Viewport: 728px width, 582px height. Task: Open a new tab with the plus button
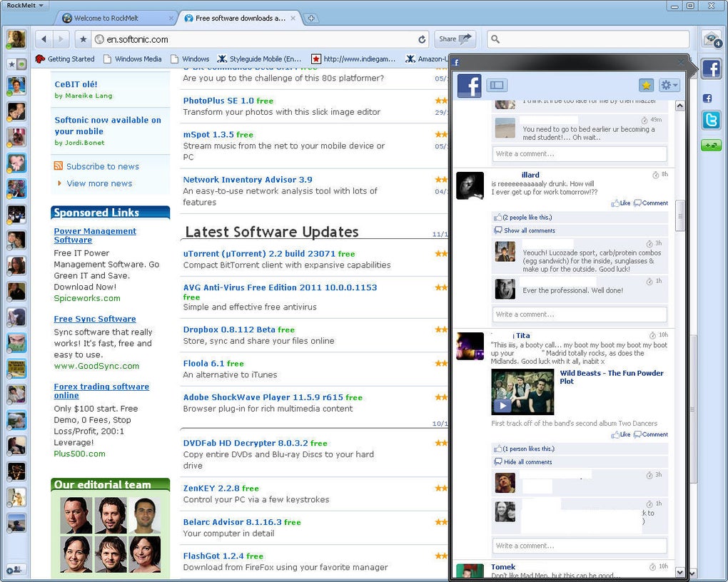[310, 18]
